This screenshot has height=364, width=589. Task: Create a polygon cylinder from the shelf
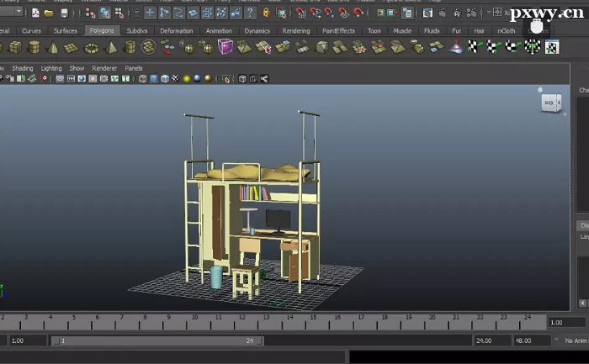pos(34,47)
